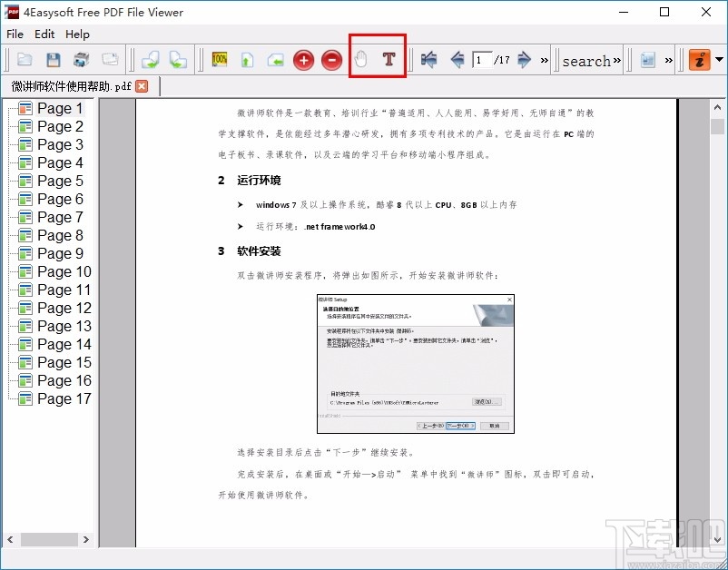Open the Edit menu
Viewport: 728px width, 570px height.
tap(44, 34)
